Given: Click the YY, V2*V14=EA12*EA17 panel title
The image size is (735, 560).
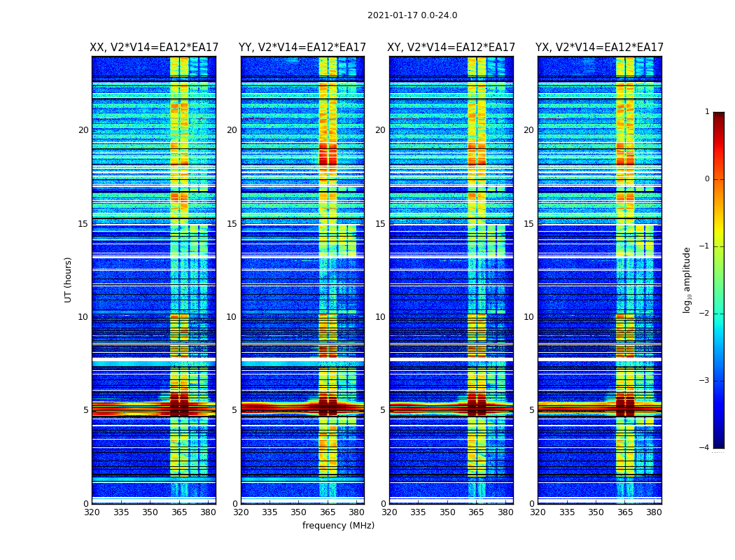Looking at the screenshot, I should 302,48.
